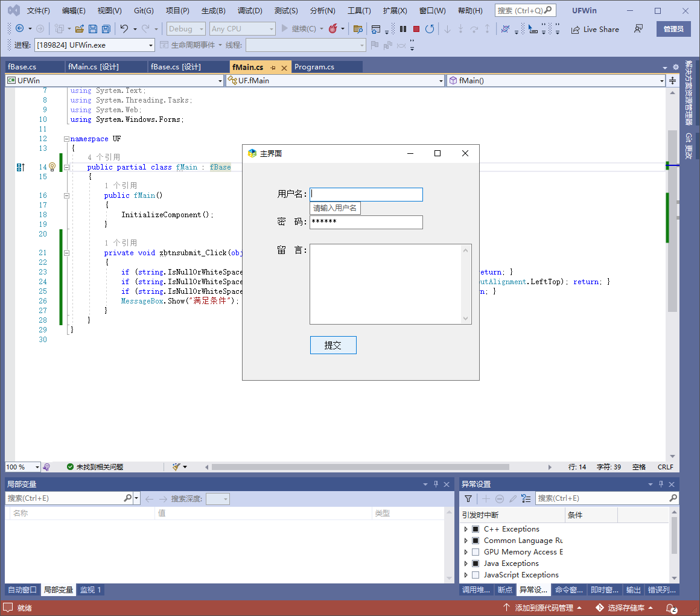Toggle the C++ Exceptions checkbox
This screenshot has height=616, width=700.
click(476, 529)
